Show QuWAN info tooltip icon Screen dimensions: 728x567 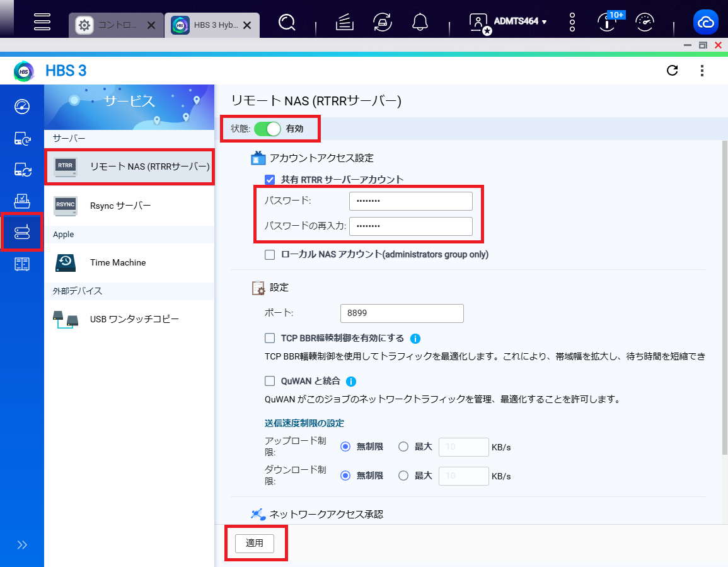pos(352,382)
